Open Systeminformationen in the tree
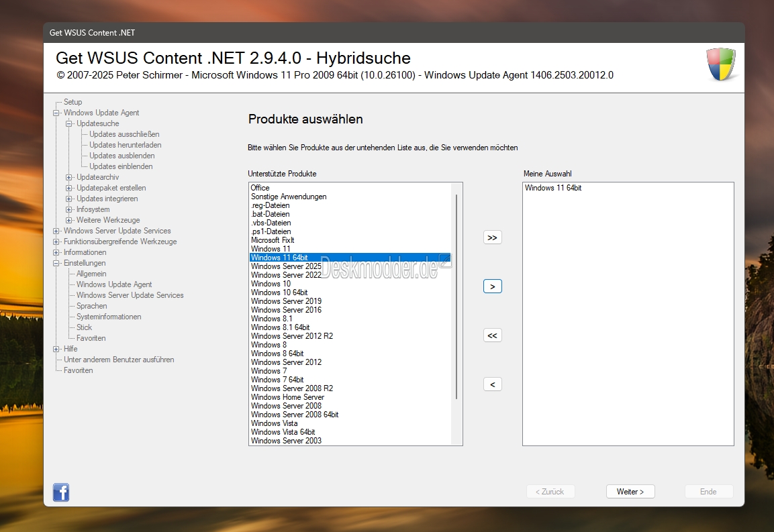Screen dimensions: 774x532 [109, 317]
